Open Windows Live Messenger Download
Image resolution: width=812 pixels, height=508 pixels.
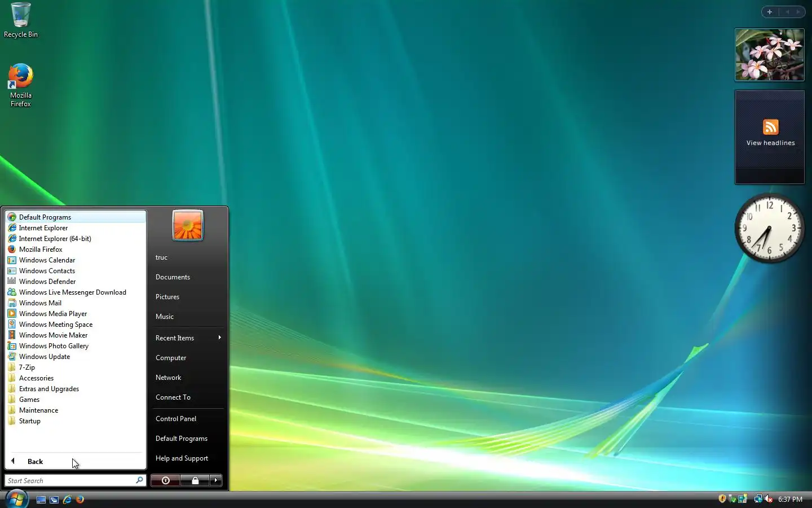point(76,292)
